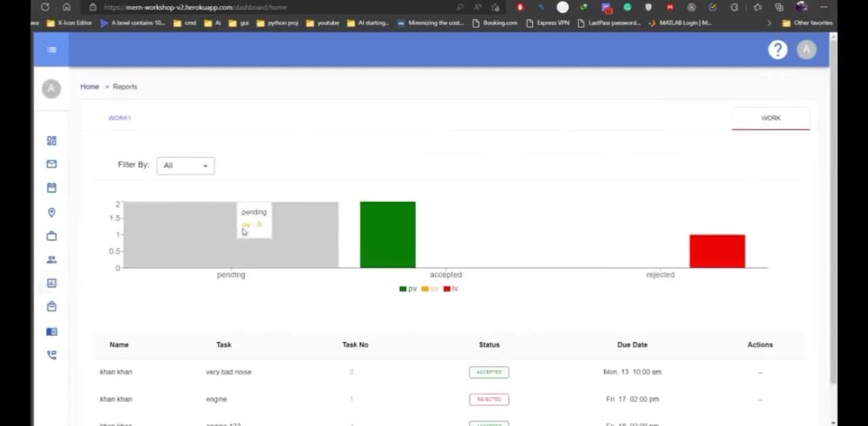Toggle the green 'pv' legend entry
This screenshot has height=426, width=868.
click(408, 289)
